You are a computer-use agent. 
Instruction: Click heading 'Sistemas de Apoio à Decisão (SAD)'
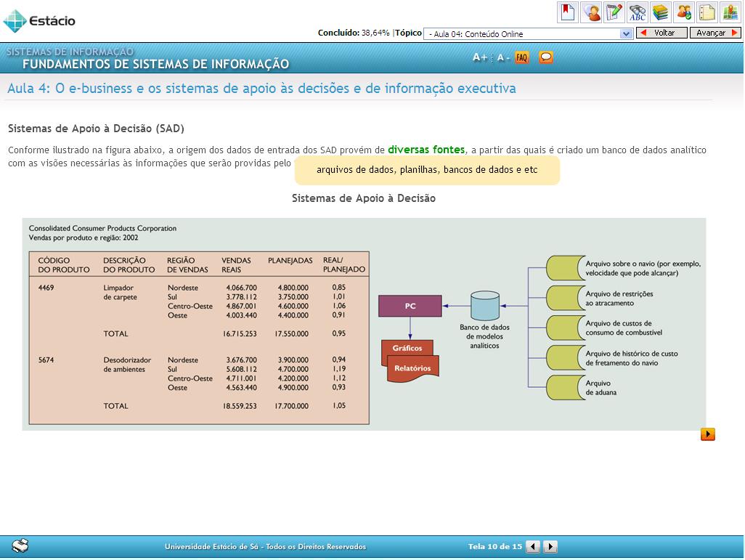[96, 129]
